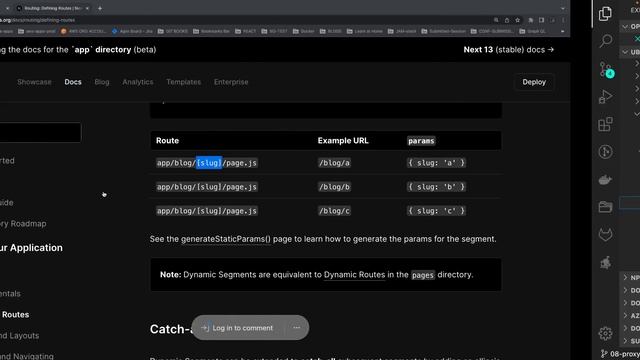Screen dimensions: 640x360
Task: Toggle the browser side panel icon
Action: point(542,20)
